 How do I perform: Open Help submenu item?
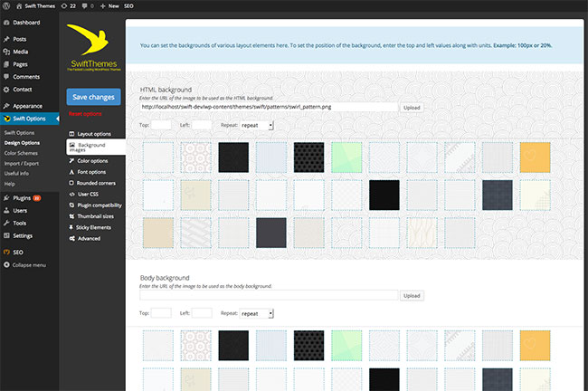click(x=9, y=184)
